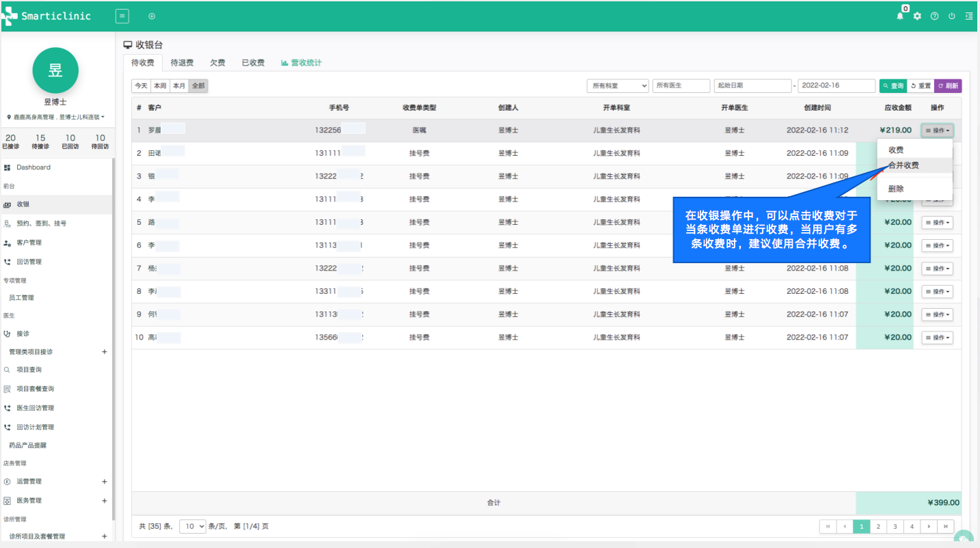980x548 pixels.
Task: Open 操作 dropdown for row 1 罗晨
Action: click(x=937, y=131)
